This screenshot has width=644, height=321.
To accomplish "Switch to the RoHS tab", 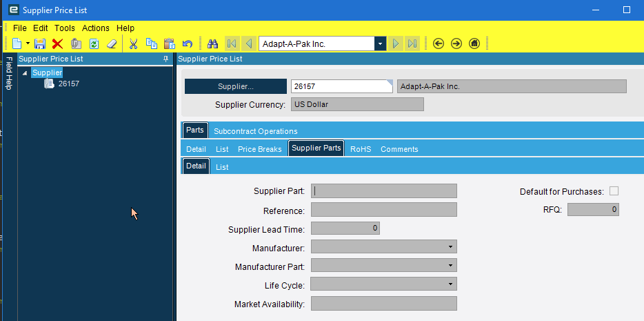I will point(361,149).
